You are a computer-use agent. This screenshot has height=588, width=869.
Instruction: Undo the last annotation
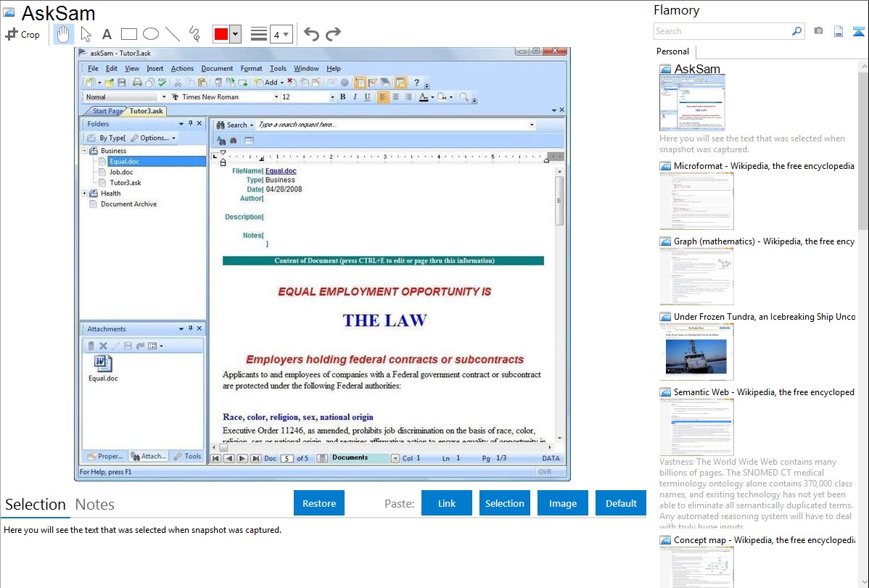[x=311, y=34]
